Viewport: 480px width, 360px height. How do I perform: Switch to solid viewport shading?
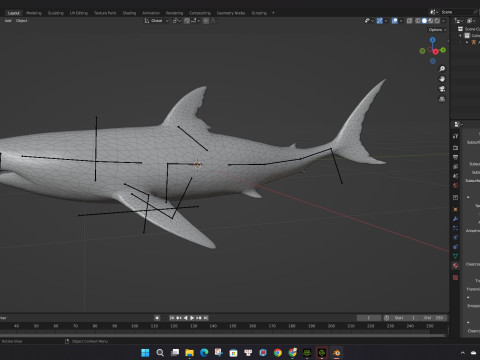[424, 21]
